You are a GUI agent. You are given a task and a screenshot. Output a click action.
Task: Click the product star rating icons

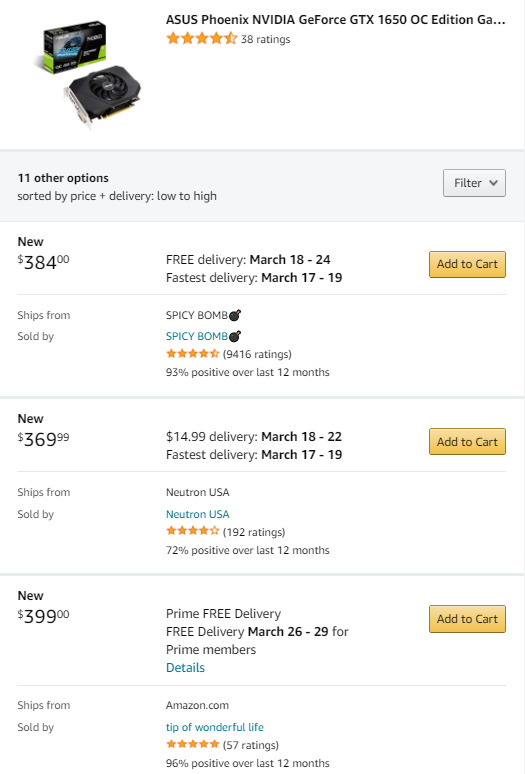coord(202,39)
